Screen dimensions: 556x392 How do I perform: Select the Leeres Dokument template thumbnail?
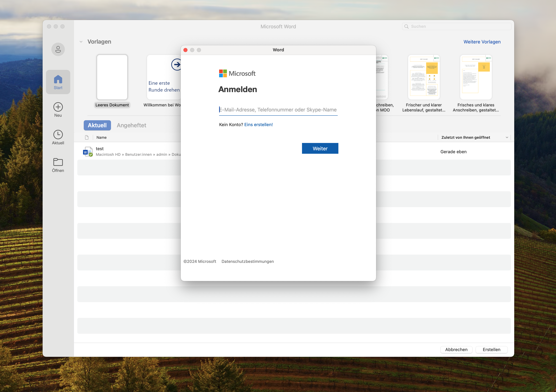[x=112, y=77]
